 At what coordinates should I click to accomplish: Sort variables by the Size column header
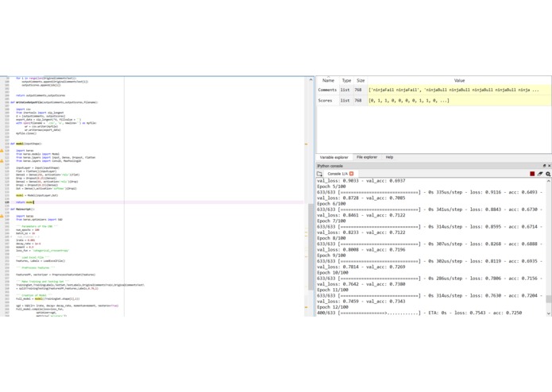(x=361, y=80)
